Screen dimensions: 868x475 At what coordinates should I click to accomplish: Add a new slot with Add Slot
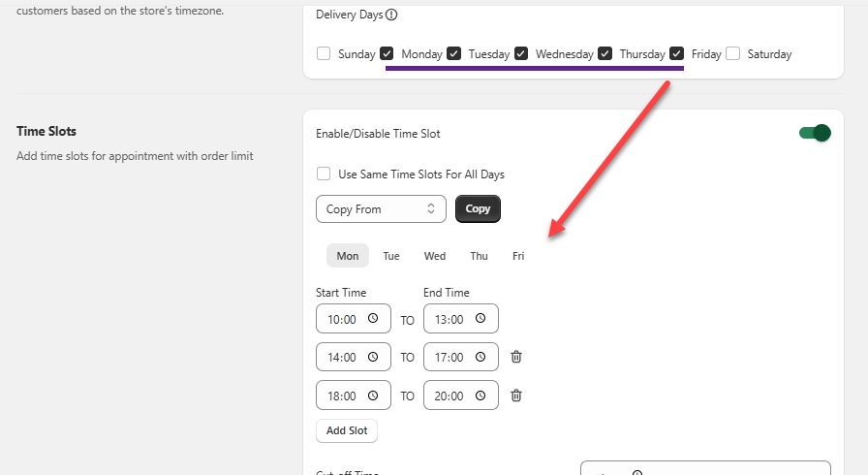tap(347, 430)
